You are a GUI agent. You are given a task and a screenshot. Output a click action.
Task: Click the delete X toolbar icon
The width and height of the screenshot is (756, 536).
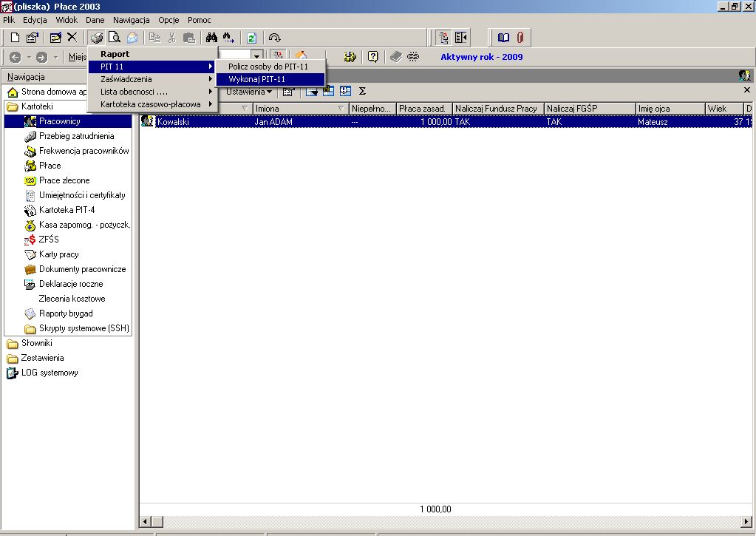click(72, 37)
